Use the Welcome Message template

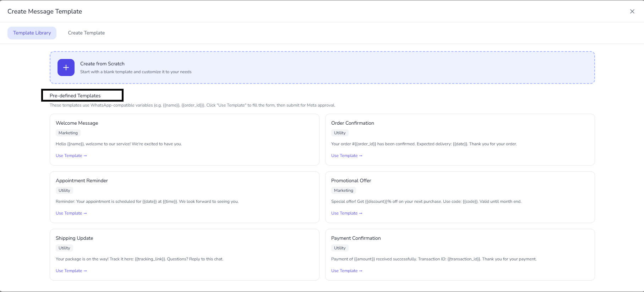tap(71, 156)
